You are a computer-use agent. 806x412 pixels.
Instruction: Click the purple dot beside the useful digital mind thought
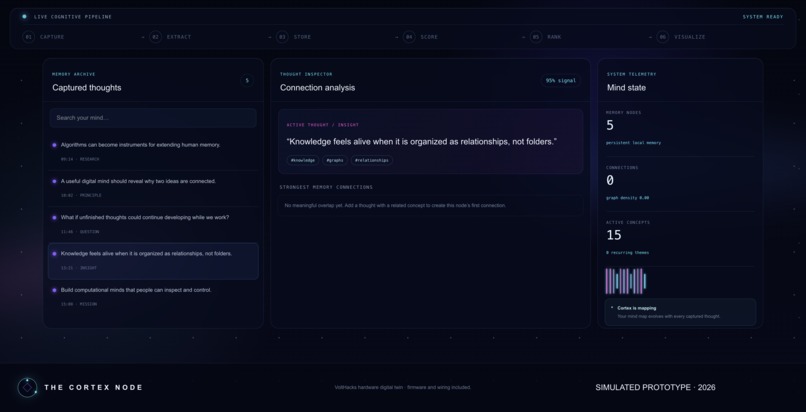click(x=54, y=181)
